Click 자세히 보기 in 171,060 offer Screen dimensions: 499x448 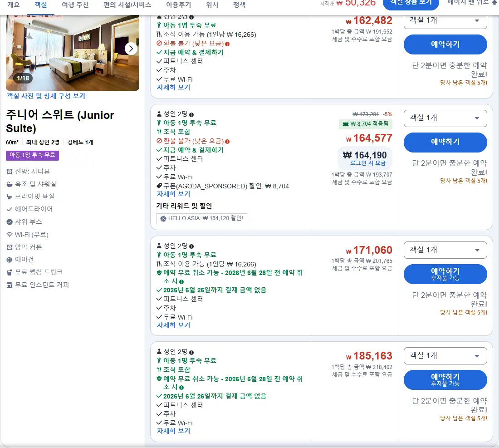click(x=173, y=325)
